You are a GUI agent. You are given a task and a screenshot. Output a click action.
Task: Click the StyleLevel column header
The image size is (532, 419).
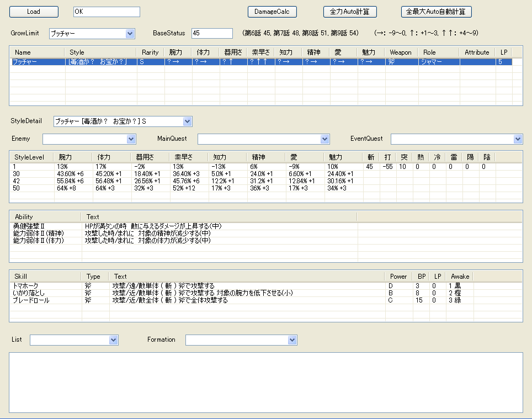click(x=31, y=157)
